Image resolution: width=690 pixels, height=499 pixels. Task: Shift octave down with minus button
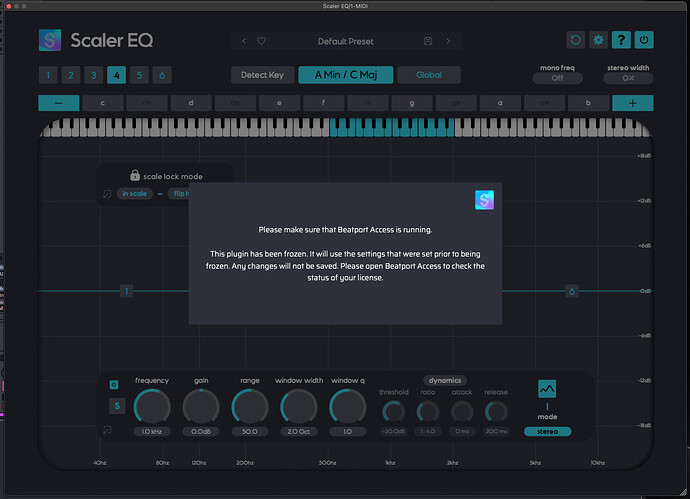click(59, 103)
